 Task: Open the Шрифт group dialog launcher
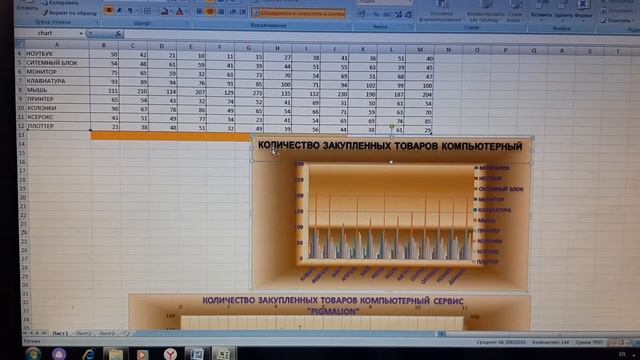point(187,24)
